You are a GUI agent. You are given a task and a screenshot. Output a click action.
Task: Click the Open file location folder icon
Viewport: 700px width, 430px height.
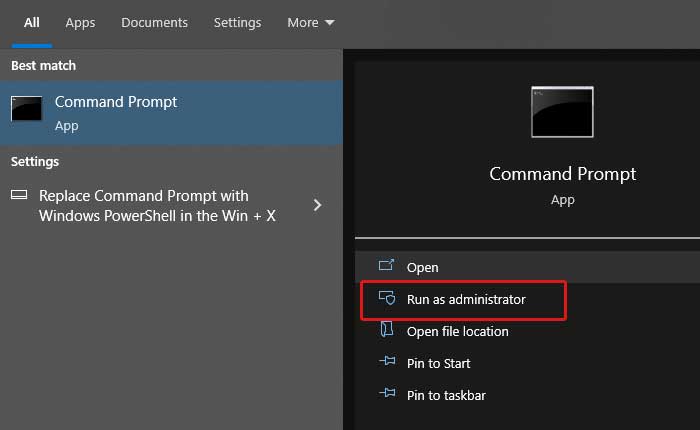(387, 331)
